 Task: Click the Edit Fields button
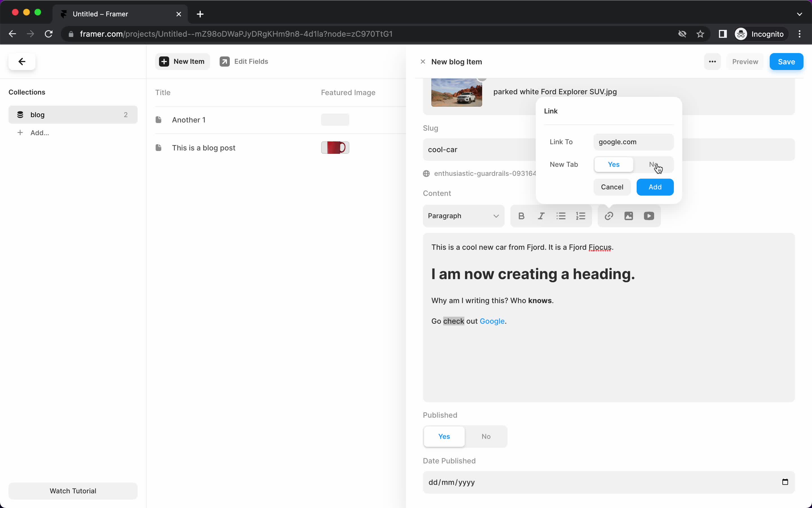(244, 62)
